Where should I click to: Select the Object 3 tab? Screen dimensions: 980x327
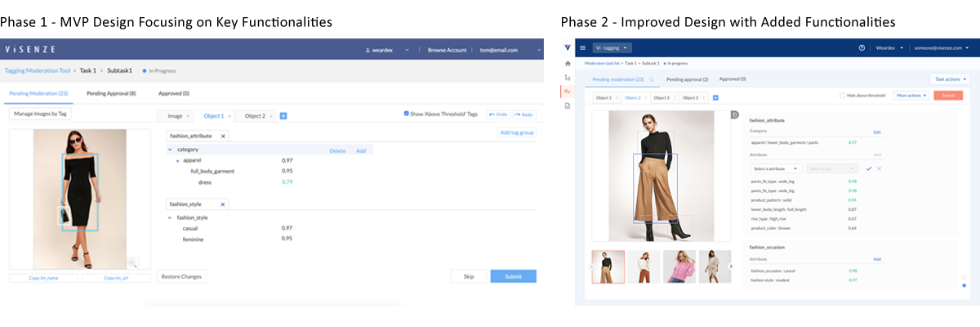661,97
